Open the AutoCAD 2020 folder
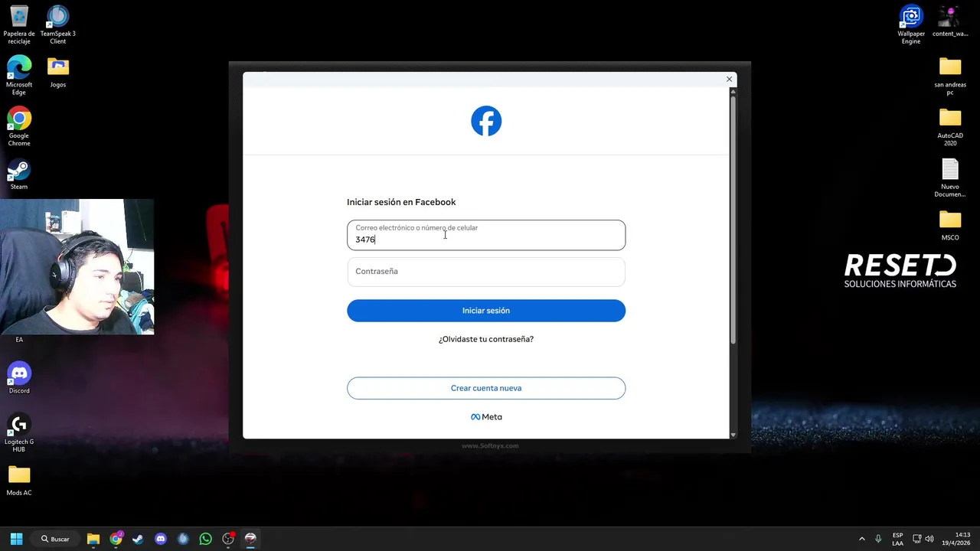980x551 pixels. 950,126
